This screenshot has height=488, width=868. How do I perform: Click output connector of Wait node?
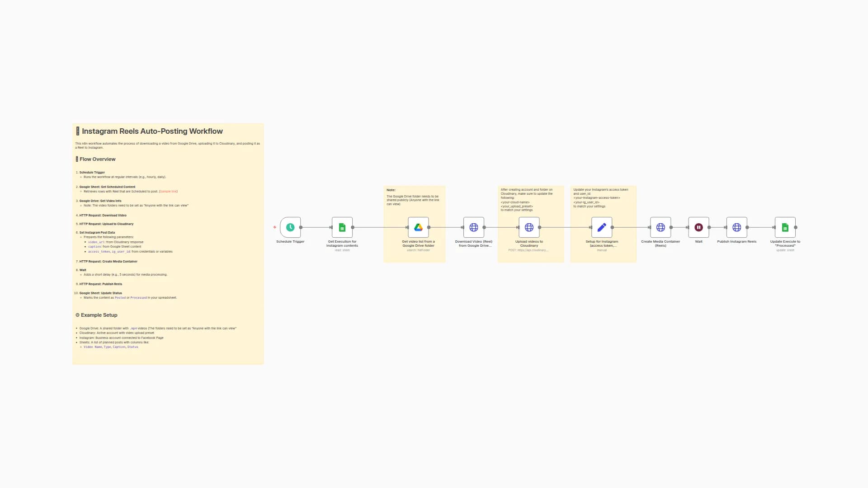(x=709, y=227)
